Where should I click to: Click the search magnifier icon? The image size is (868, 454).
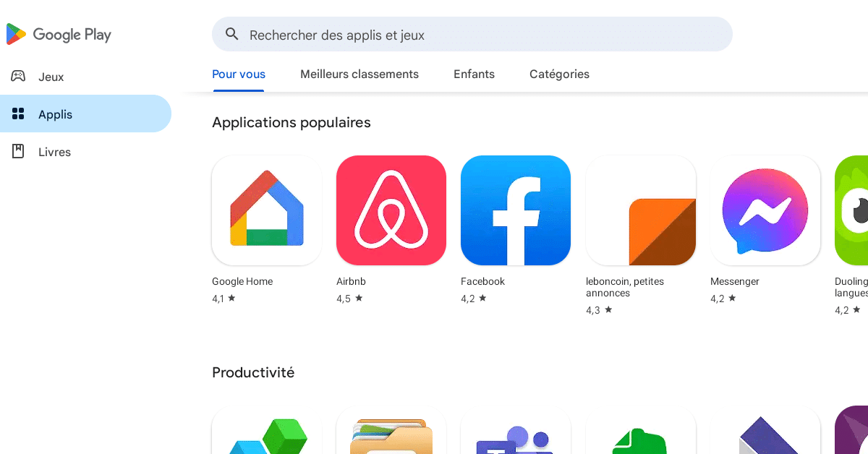click(231, 34)
